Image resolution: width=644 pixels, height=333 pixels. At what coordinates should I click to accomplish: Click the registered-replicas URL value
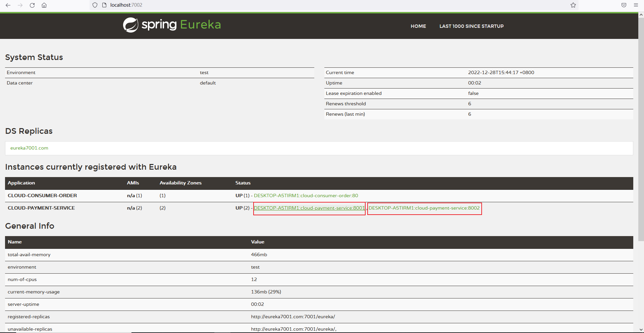293,317
